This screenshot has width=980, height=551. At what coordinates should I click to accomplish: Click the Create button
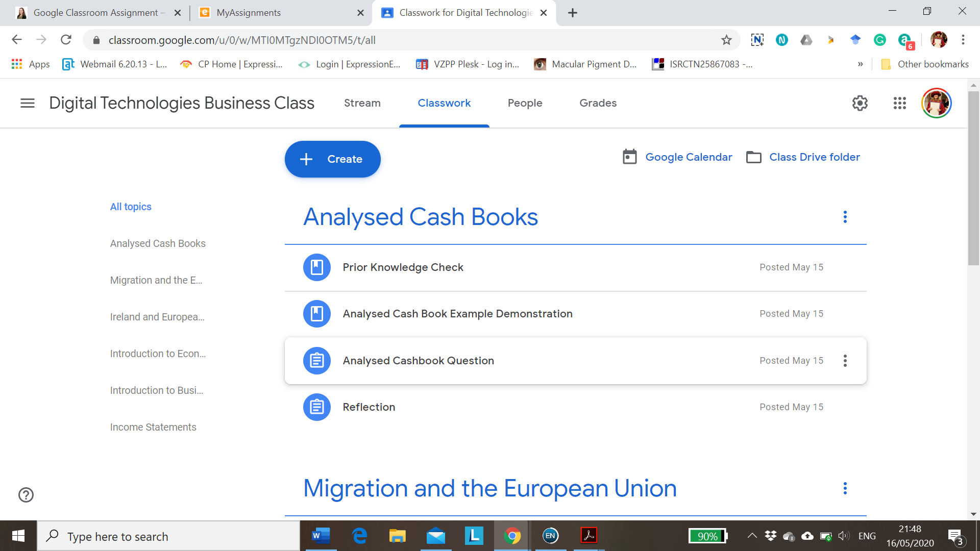click(332, 159)
